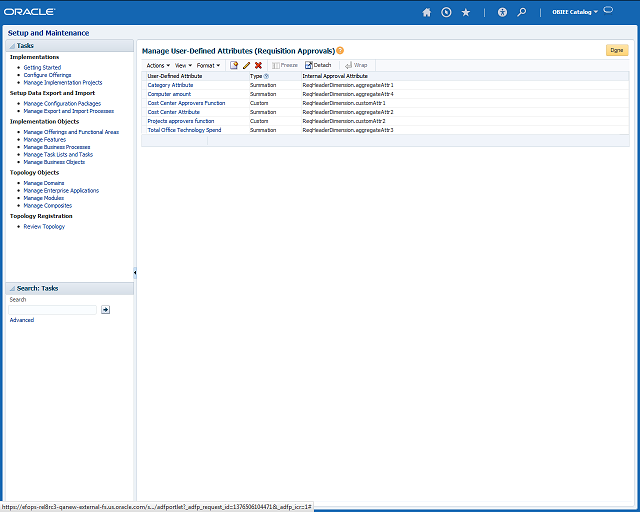Click the search go arrow button
The height and width of the screenshot is (512, 640).
pyautogui.click(x=105, y=310)
